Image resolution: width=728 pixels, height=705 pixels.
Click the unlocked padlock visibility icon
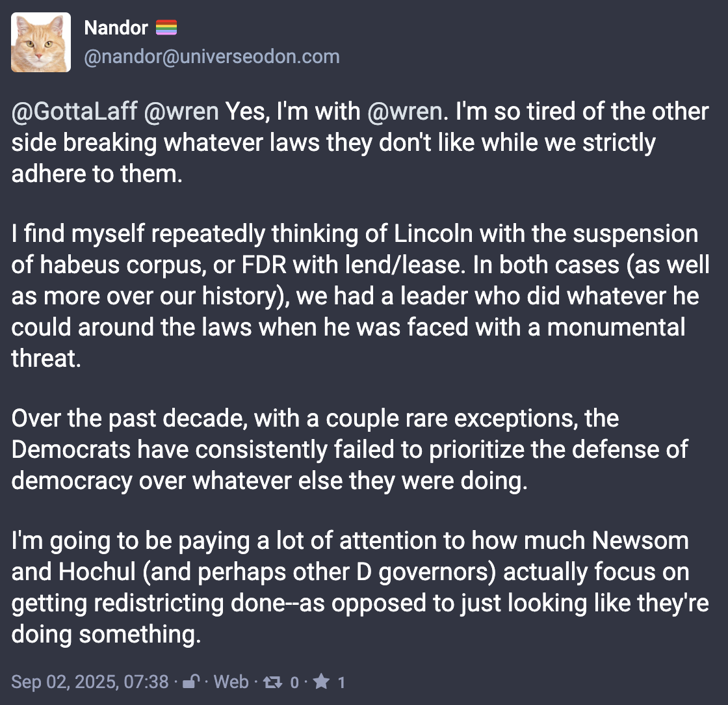[x=190, y=682]
